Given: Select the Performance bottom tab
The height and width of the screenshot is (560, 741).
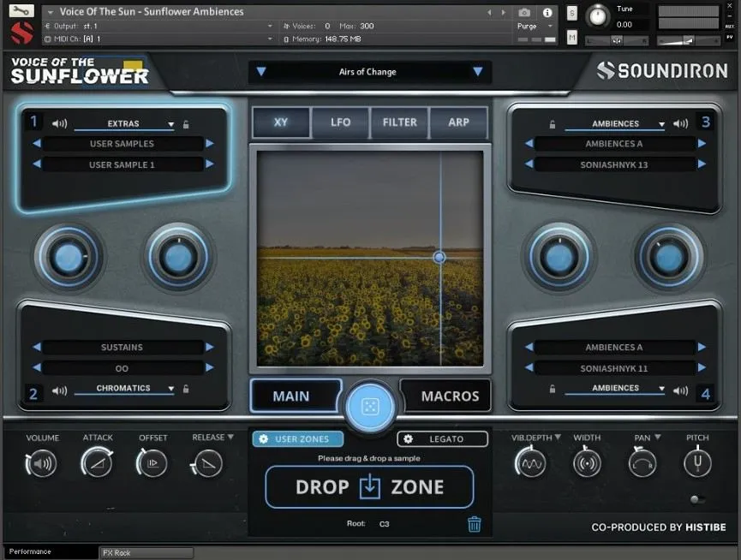Looking at the screenshot, I should (x=51, y=552).
